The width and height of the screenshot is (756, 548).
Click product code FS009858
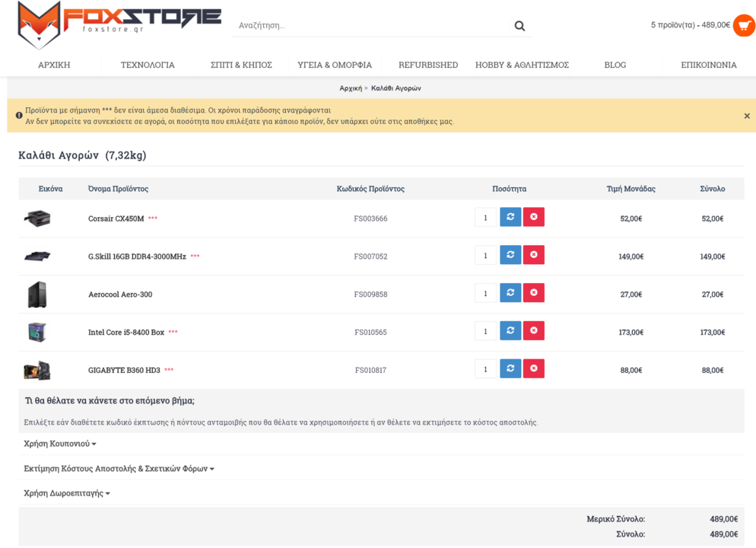(x=370, y=295)
